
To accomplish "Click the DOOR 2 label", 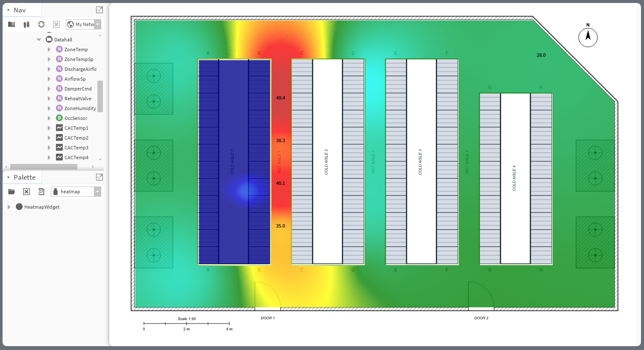I will (x=481, y=318).
